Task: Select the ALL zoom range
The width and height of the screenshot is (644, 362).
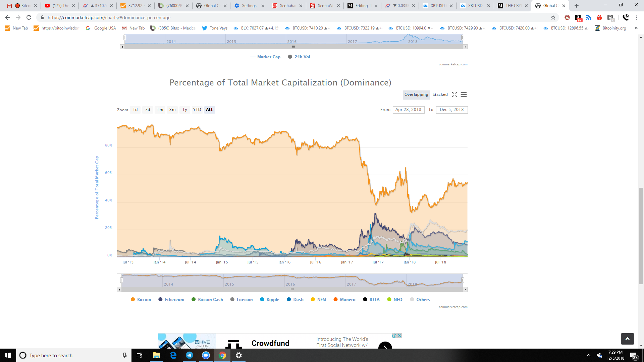Action: 210,110
